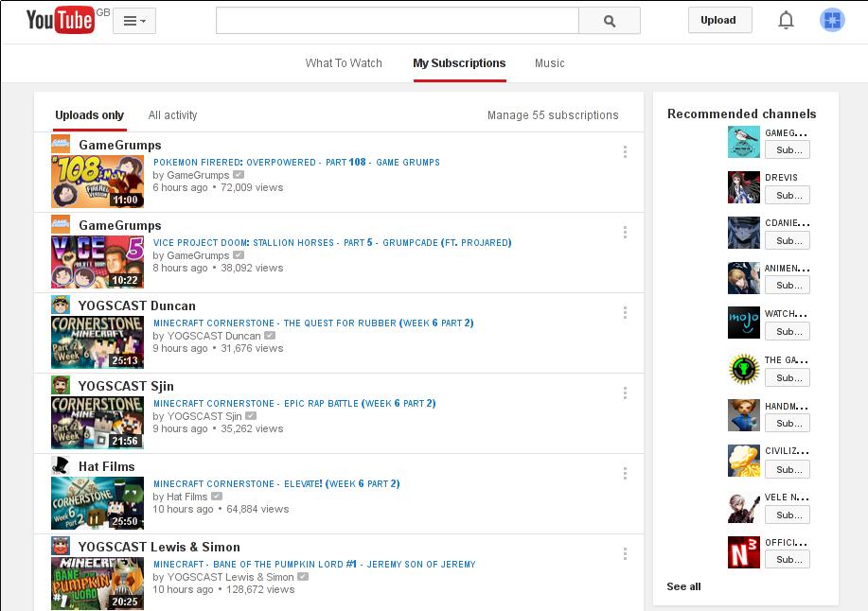The image size is (868, 611).
Task: Click CIVILIZ... recommended channel icon
Action: (x=743, y=461)
